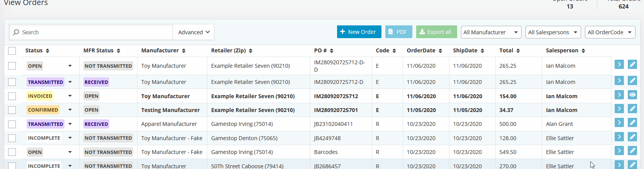Open status dropdown for order IM280920725712-D-D

(70, 66)
